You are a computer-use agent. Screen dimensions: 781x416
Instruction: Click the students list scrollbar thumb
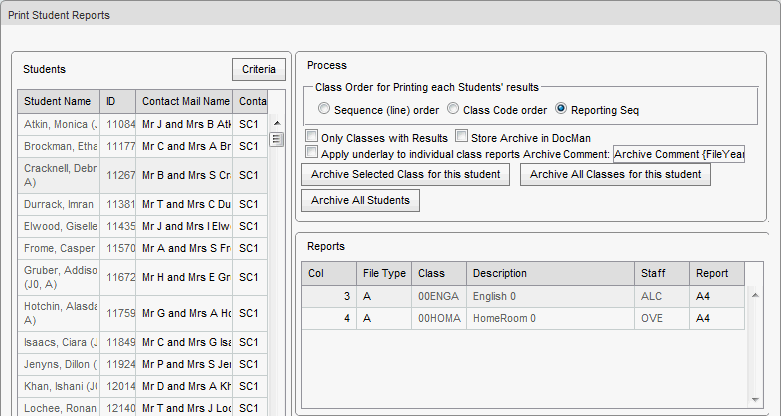(x=277, y=139)
